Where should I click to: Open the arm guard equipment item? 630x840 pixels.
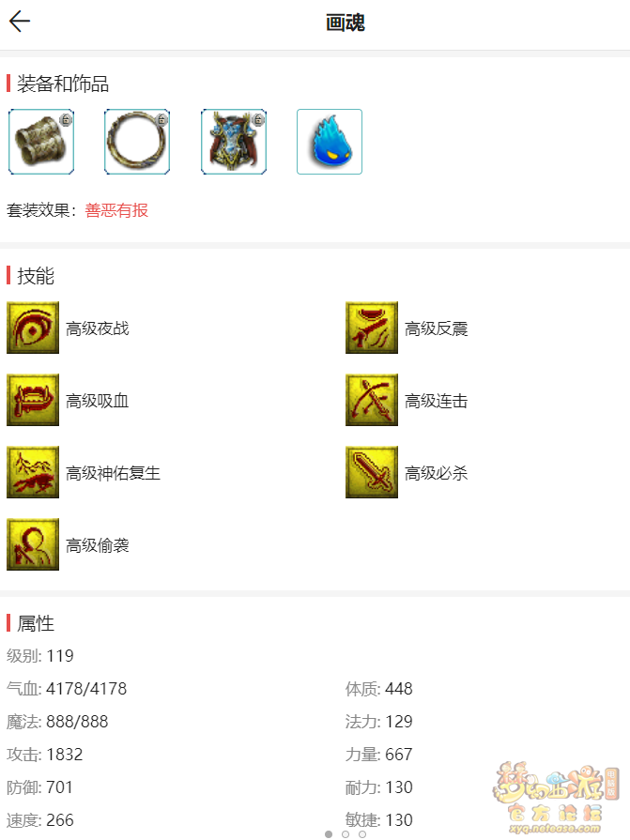pyautogui.click(x=41, y=142)
